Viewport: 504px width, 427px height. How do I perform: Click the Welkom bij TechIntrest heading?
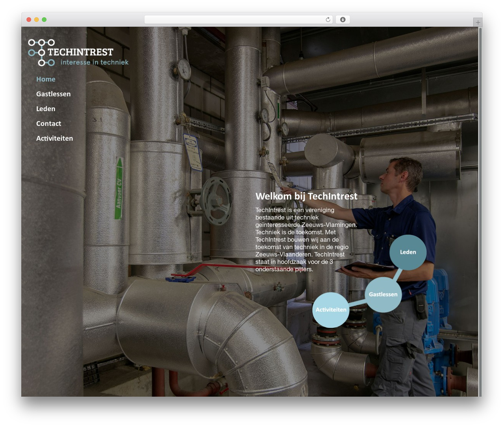(x=306, y=196)
